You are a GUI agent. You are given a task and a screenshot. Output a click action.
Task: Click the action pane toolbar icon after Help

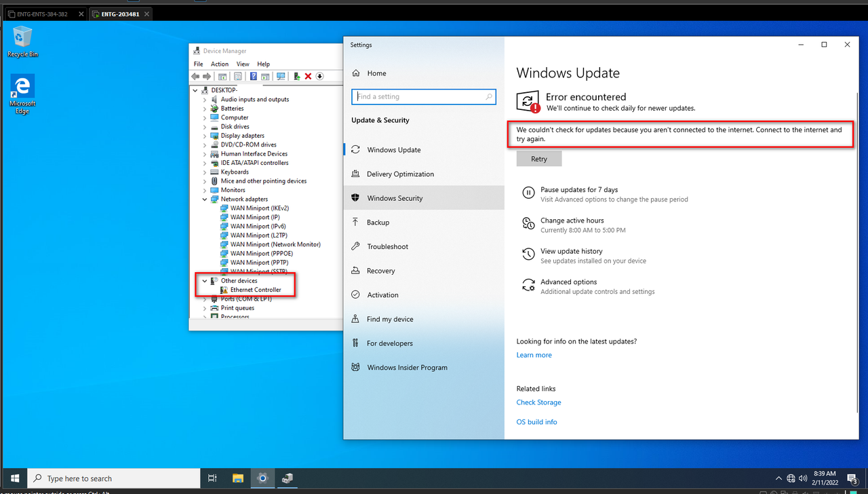(x=265, y=77)
